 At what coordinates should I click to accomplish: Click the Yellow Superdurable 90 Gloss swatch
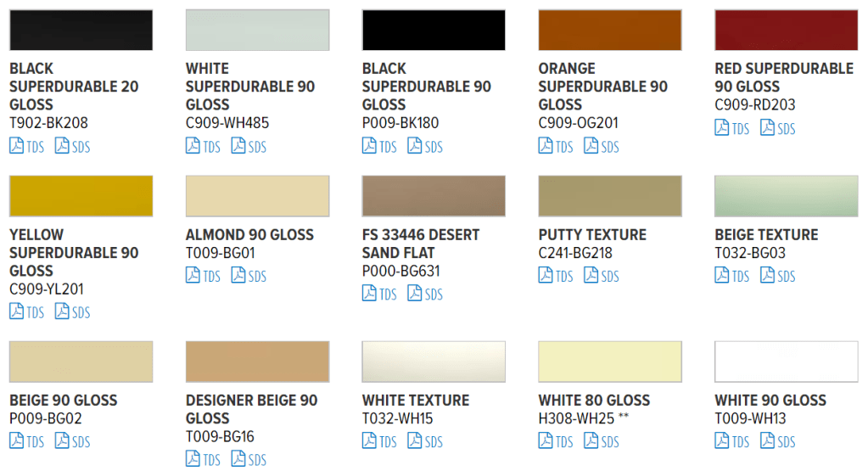tap(81, 196)
